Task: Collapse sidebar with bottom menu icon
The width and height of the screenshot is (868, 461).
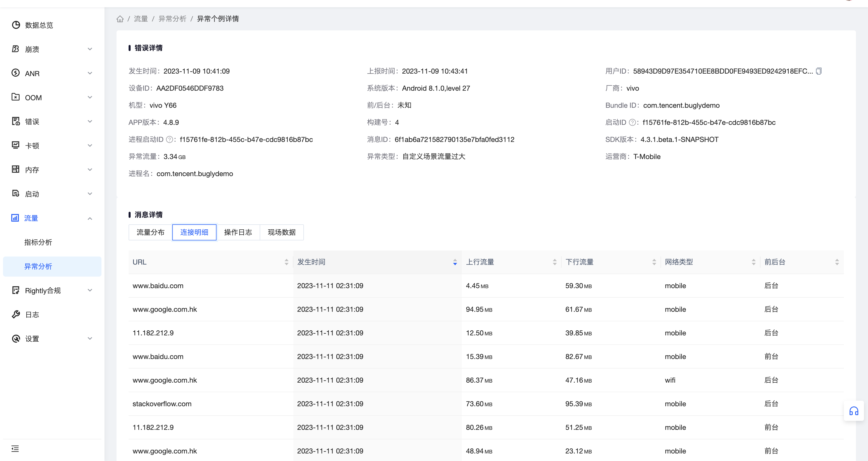Action: click(x=15, y=448)
